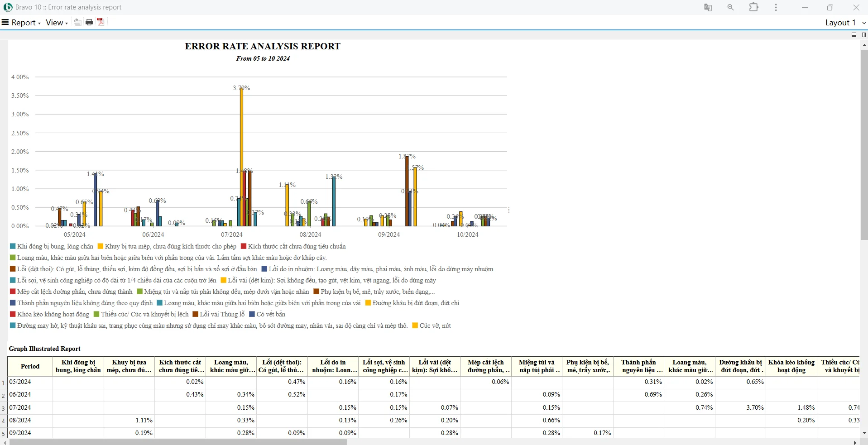Open the three-dot more options menu
Viewport: 868px width, 445px height.
(776, 7)
